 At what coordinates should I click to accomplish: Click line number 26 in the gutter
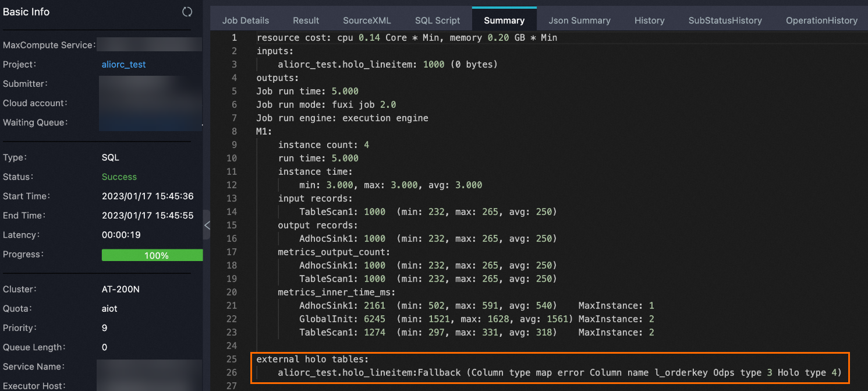pyautogui.click(x=232, y=373)
